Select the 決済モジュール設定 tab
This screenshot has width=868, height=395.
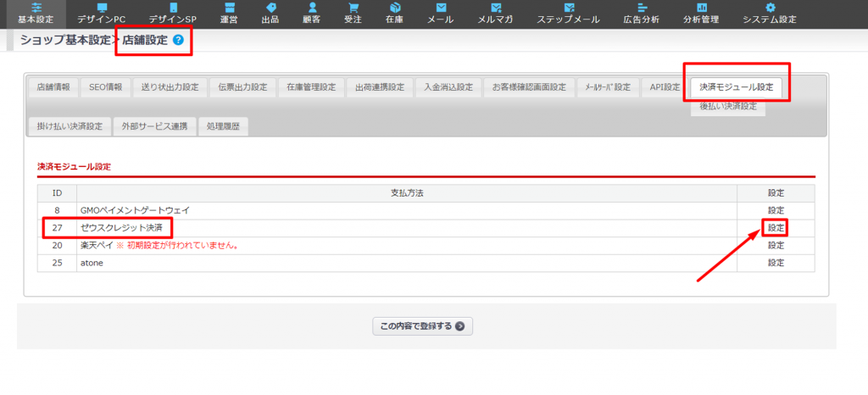737,87
